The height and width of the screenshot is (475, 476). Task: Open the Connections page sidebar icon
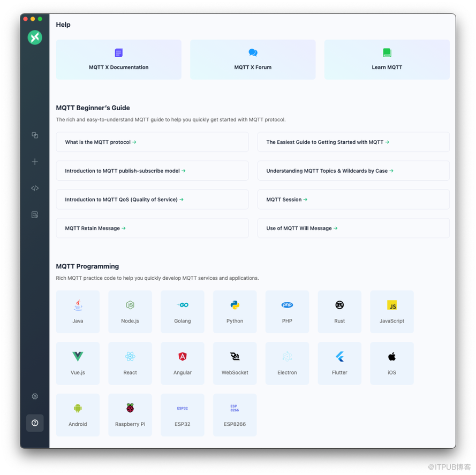(x=35, y=135)
